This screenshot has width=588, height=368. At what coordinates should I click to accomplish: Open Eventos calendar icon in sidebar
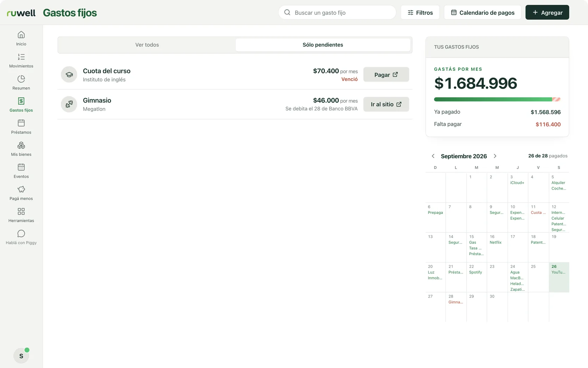(x=21, y=167)
